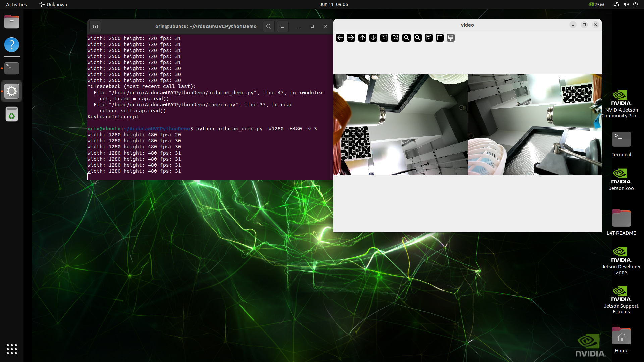Open the clock calendar Jun 11 09:06

coord(334,4)
